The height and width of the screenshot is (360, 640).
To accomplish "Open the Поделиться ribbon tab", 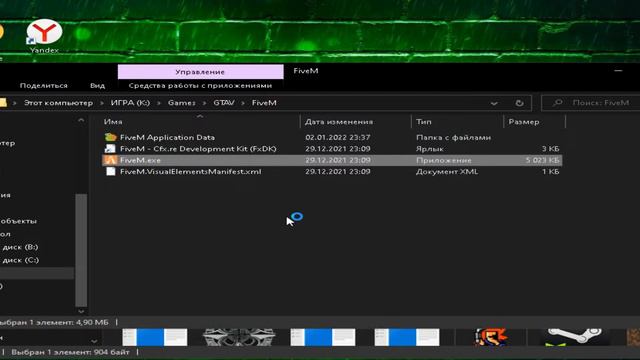I will coord(44,85).
